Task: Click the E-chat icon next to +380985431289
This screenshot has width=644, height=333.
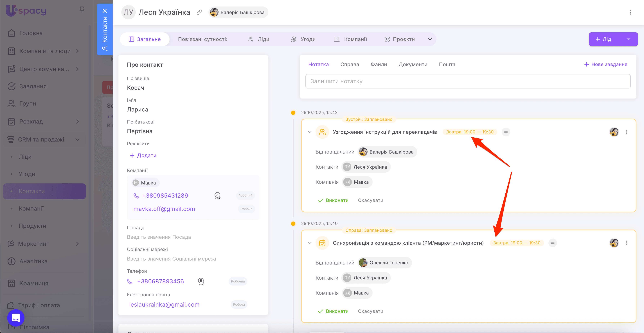Action: click(x=217, y=196)
